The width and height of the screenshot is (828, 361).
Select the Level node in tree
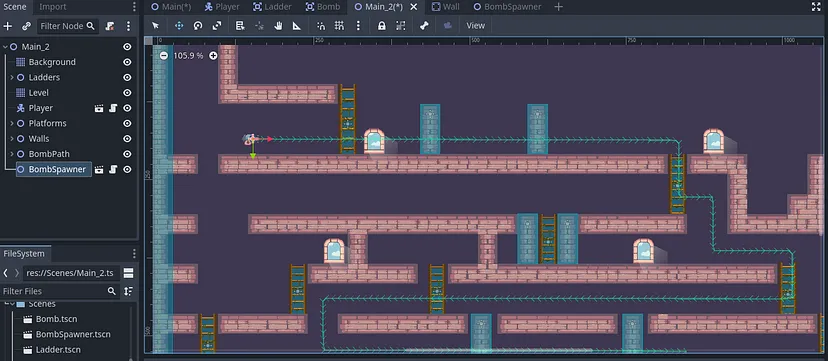click(39, 92)
